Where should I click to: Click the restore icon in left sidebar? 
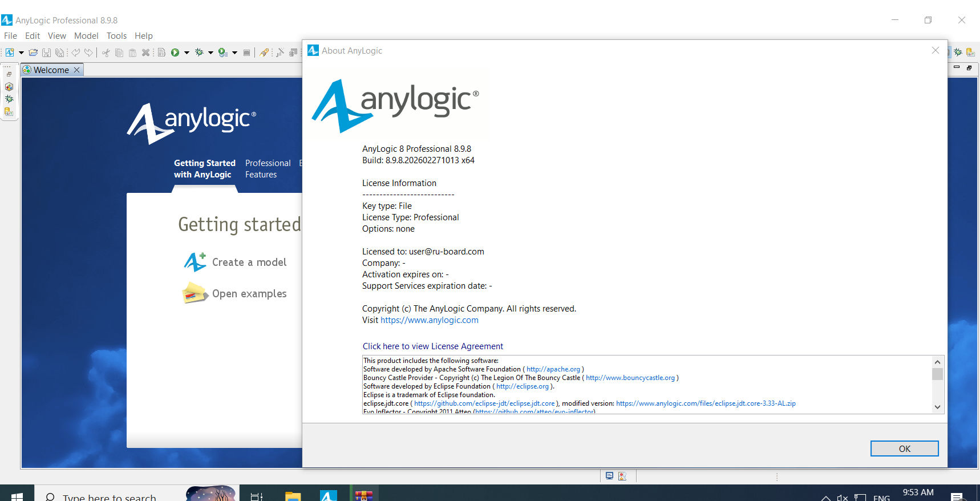[x=9, y=75]
